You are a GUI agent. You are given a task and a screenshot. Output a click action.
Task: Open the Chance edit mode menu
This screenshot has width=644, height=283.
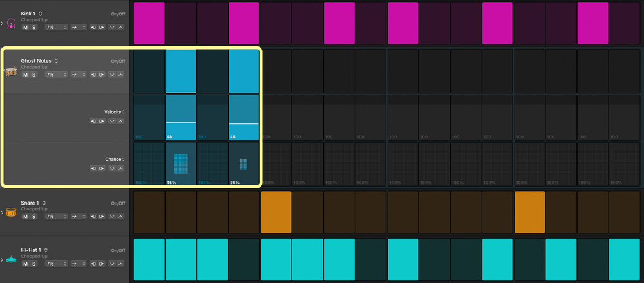[x=115, y=159]
